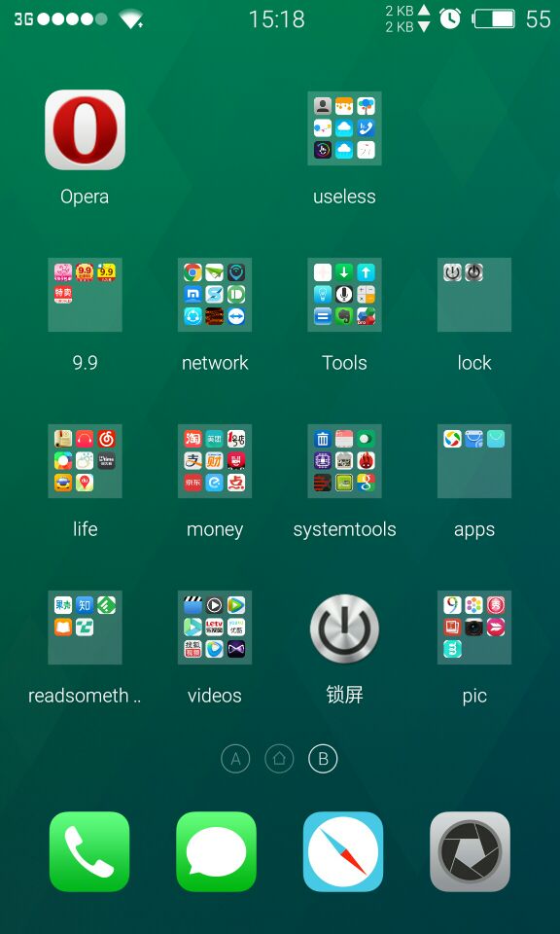Go to the home page indicator
The image size is (560, 934).
point(279,759)
